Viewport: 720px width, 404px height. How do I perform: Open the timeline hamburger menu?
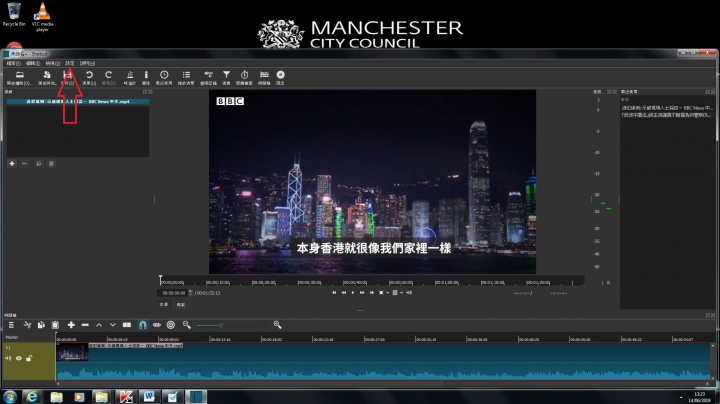coord(11,325)
